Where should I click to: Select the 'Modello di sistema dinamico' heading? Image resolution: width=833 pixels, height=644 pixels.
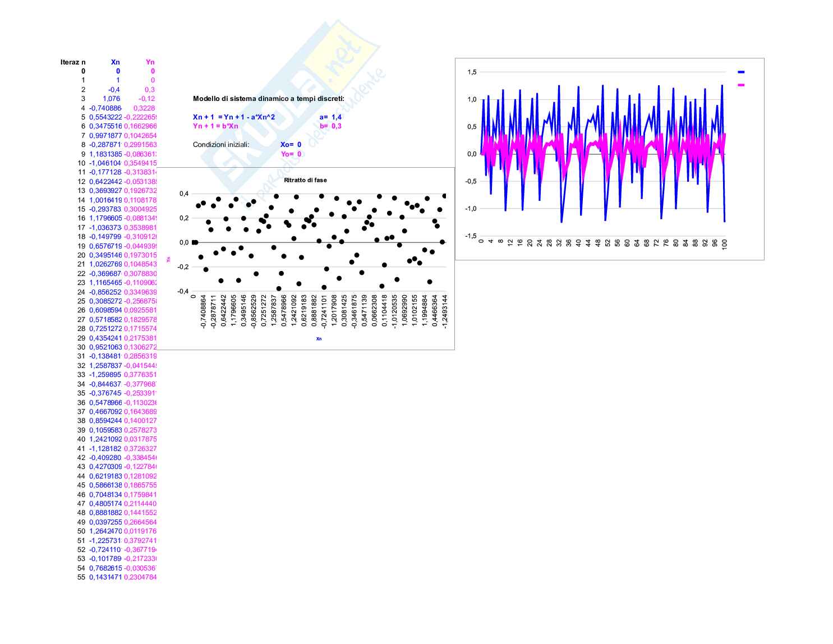pyautogui.click(x=269, y=99)
